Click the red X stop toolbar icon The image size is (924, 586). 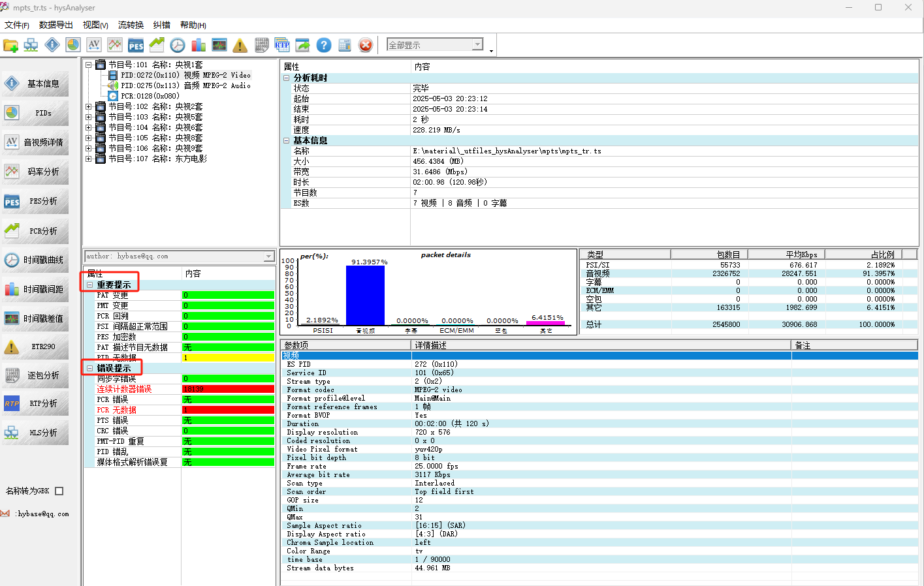click(366, 45)
